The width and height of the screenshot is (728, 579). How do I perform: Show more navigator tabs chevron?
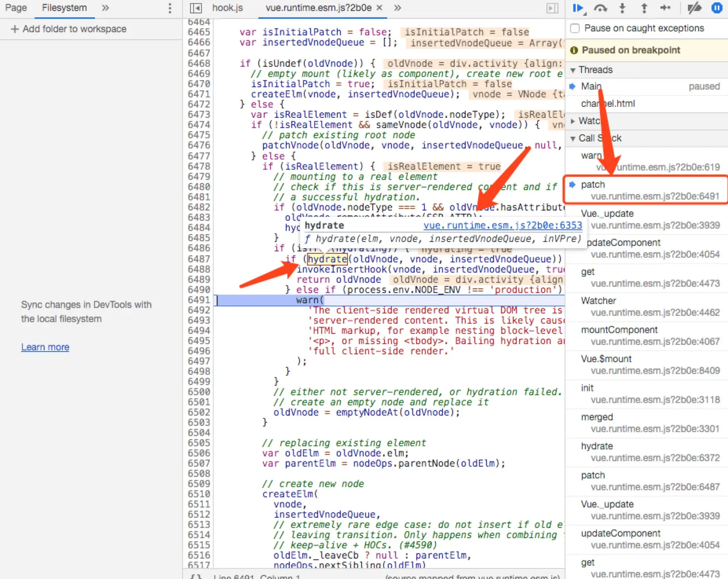coord(105,8)
